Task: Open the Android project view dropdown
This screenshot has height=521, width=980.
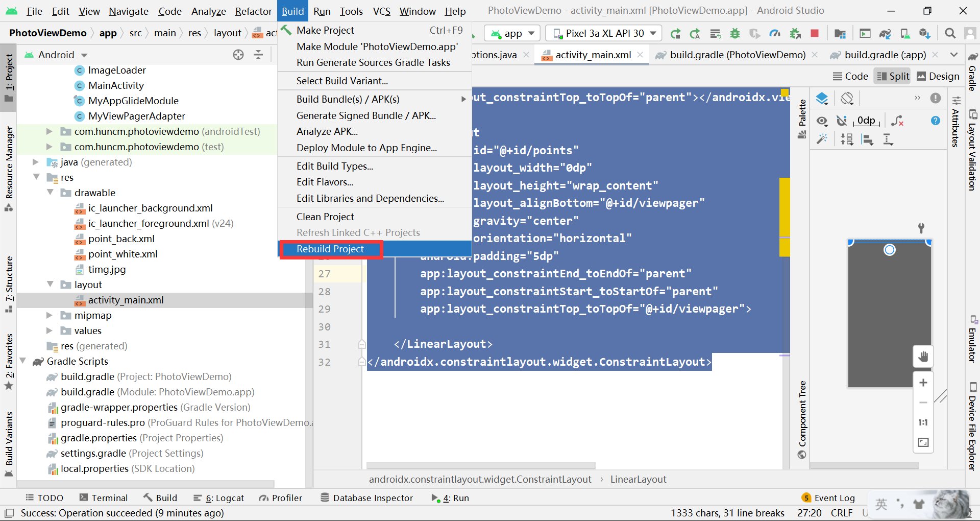Action: [x=56, y=55]
